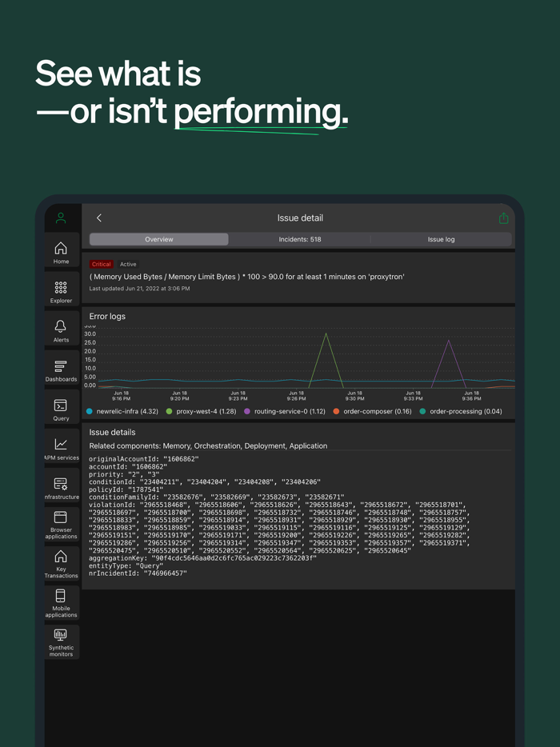Tap the proxy-west-4 green legend dot

click(x=169, y=411)
